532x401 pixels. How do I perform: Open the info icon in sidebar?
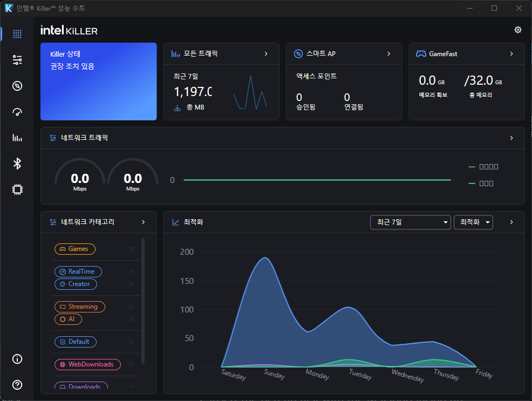point(17,359)
